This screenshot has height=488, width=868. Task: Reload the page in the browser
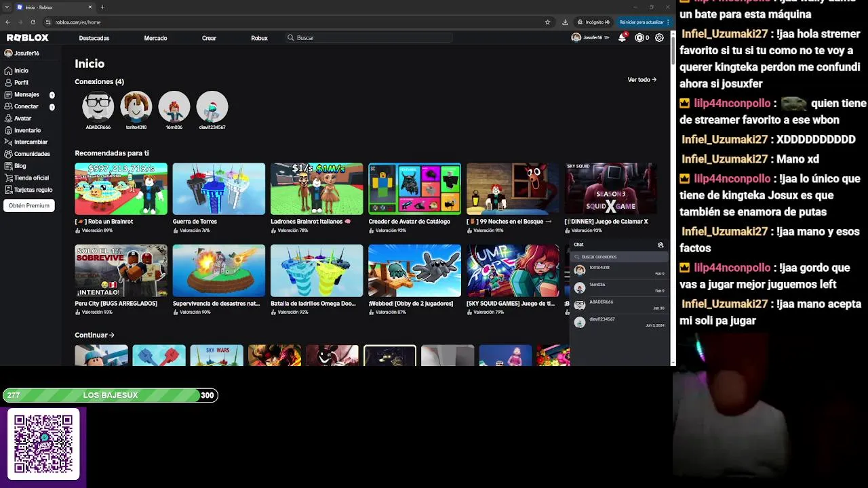tap(33, 22)
